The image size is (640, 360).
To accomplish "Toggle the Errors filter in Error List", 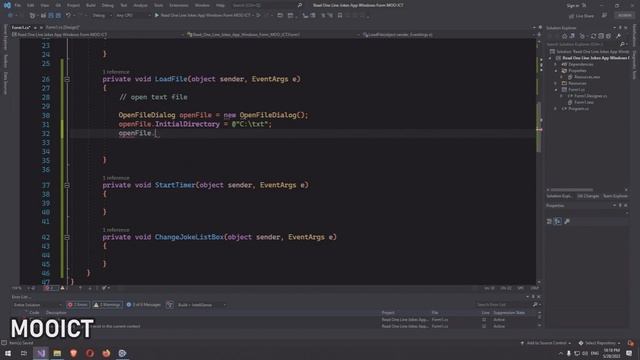I will coord(78,305).
